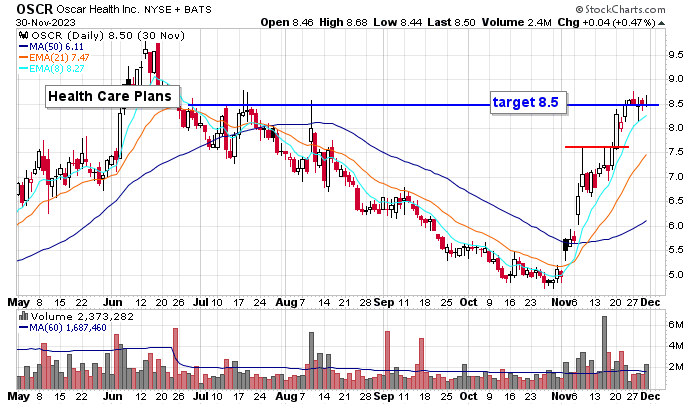Screen dimensions: 700x405
Task: Click the 6.0 price axis label
Action: click(x=675, y=225)
